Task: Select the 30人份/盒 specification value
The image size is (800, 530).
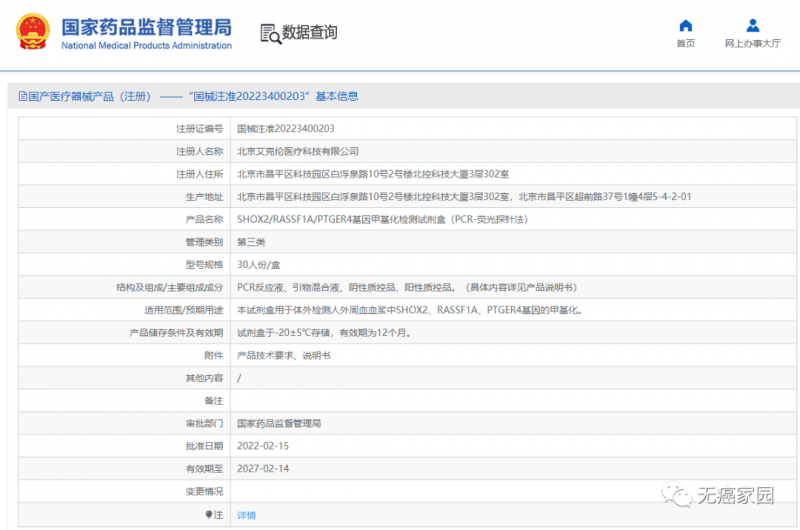Action: pyautogui.click(x=259, y=265)
